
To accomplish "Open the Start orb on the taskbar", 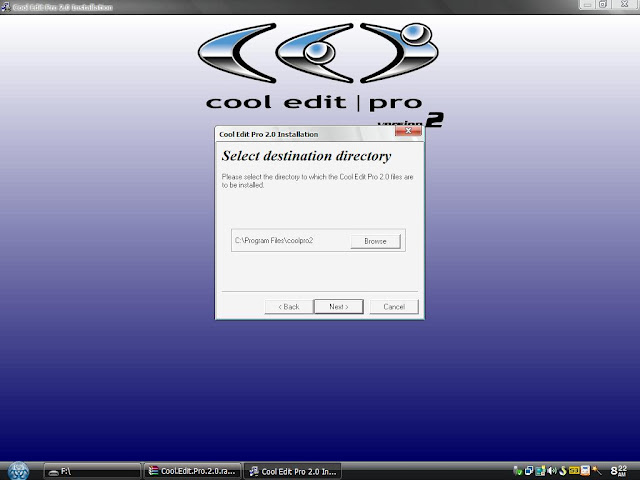I will pos(18,471).
